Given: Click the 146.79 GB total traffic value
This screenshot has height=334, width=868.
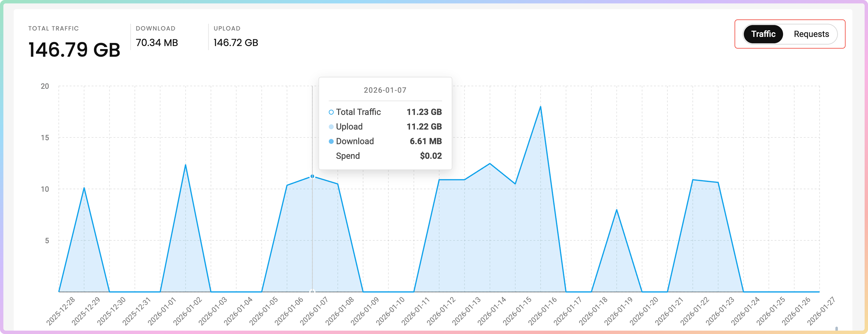Looking at the screenshot, I should click(74, 50).
